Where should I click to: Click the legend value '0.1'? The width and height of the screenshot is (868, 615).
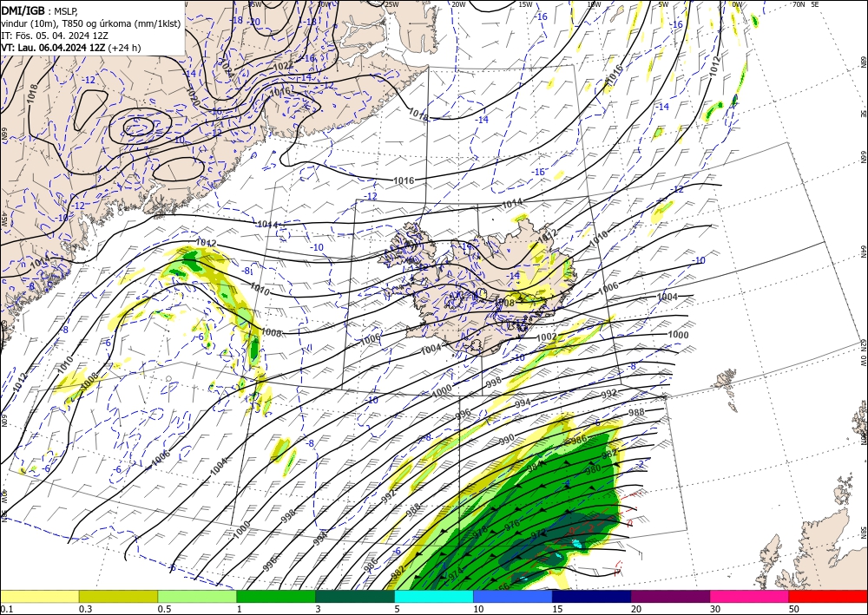(x=7, y=609)
